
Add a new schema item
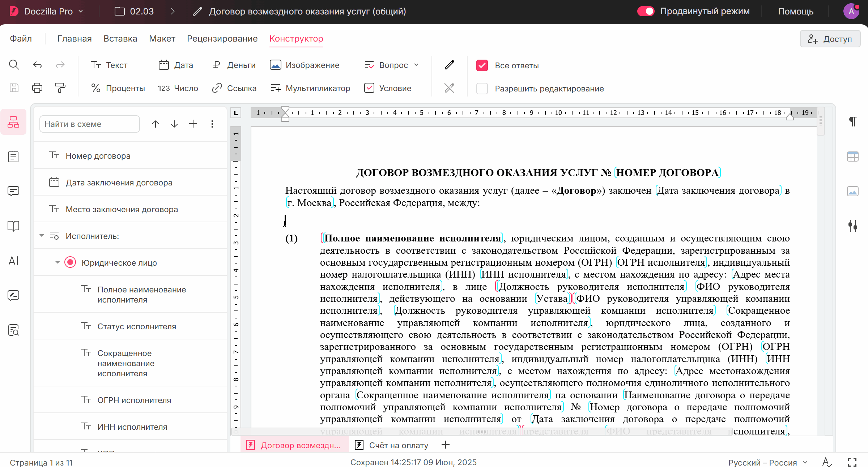[193, 124]
